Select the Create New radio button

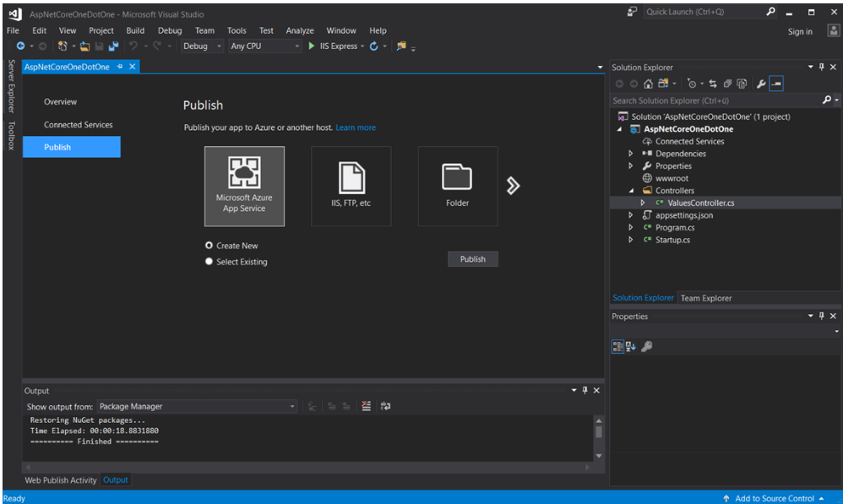(209, 246)
